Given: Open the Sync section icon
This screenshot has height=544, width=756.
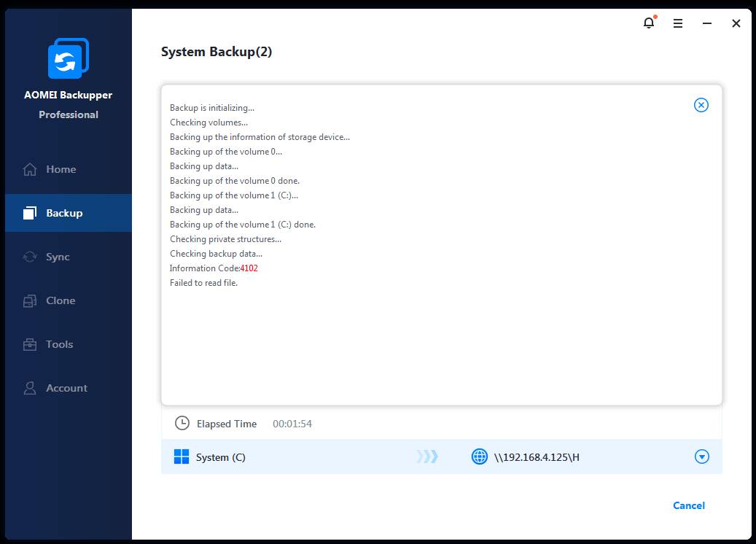Looking at the screenshot, I should click(30, 257).
